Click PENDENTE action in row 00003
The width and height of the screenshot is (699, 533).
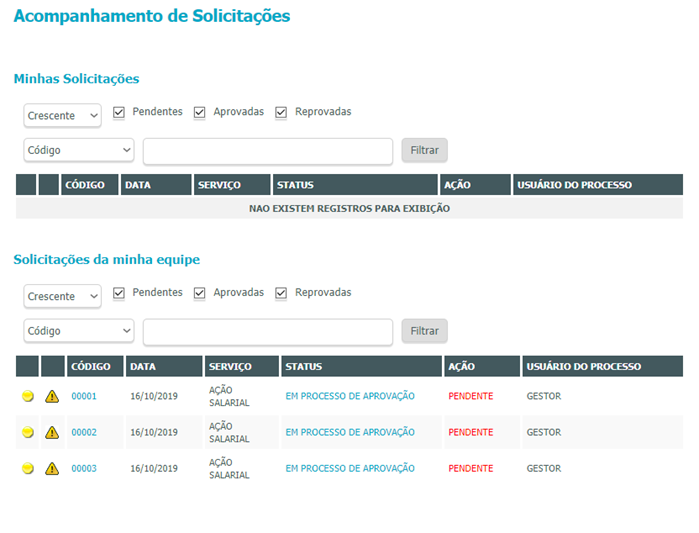point(471,468)
